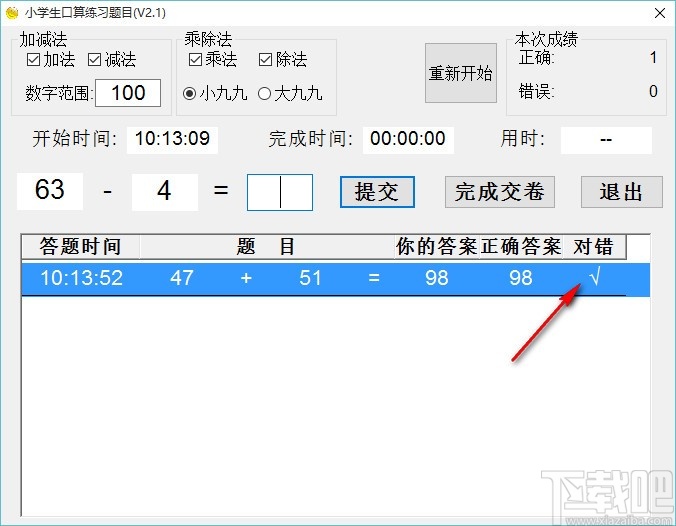Screen dimensions: 676x526
Task: Click the 答题时间 column header
Action: (x=80, y=247)
